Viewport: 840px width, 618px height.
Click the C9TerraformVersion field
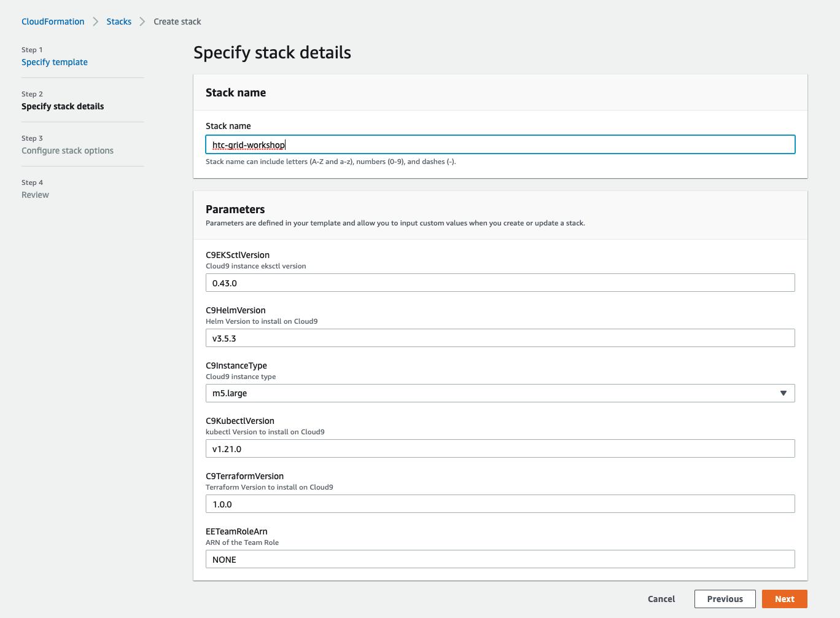pyautogui.click(x=500, y=504)
